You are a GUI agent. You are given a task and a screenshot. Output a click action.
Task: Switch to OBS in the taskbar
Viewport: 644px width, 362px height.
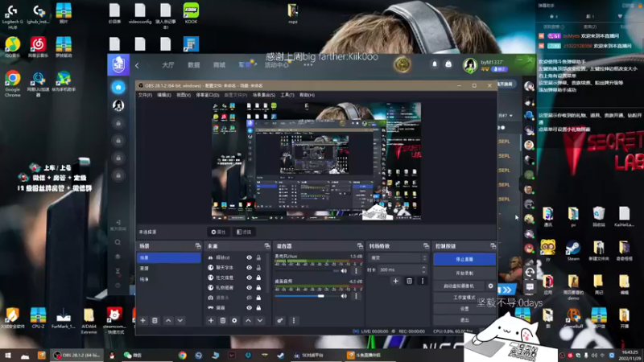tap(76, 356)
